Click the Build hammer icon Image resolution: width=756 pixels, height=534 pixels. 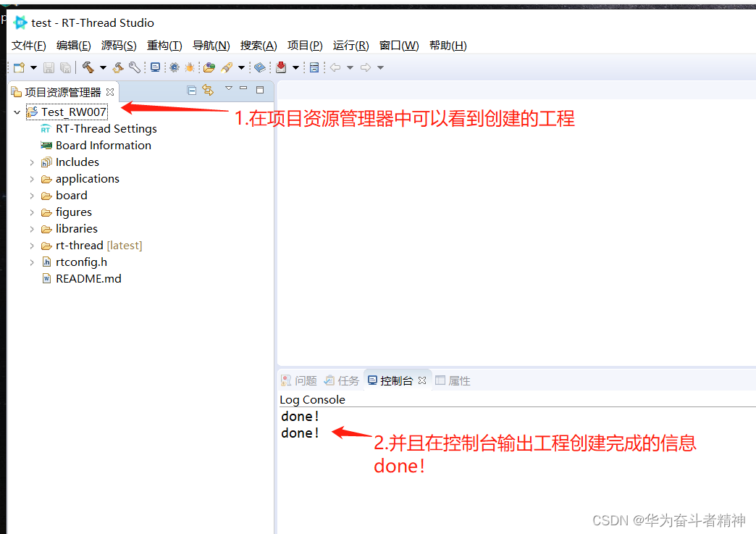coord(88,67)
